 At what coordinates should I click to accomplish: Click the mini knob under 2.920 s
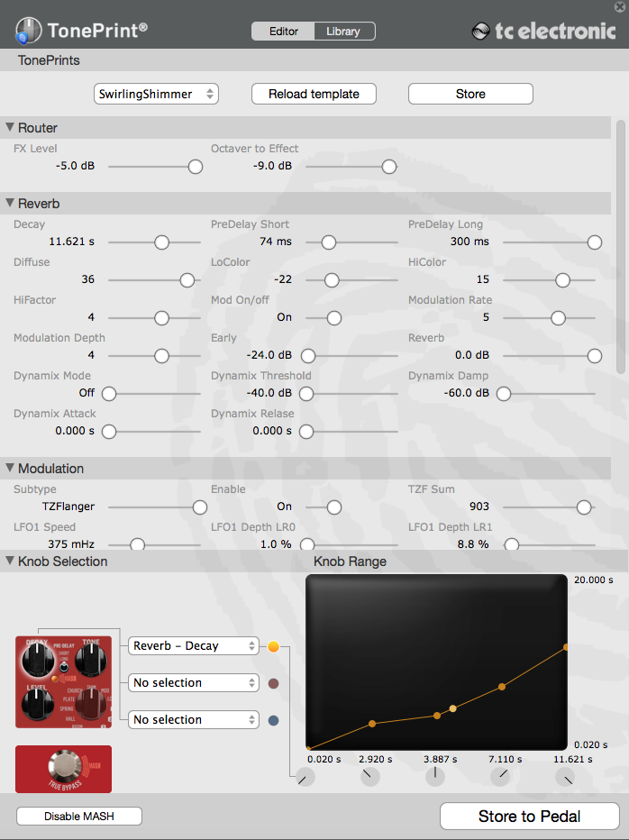pyautogui.click(x=370, y=777)
